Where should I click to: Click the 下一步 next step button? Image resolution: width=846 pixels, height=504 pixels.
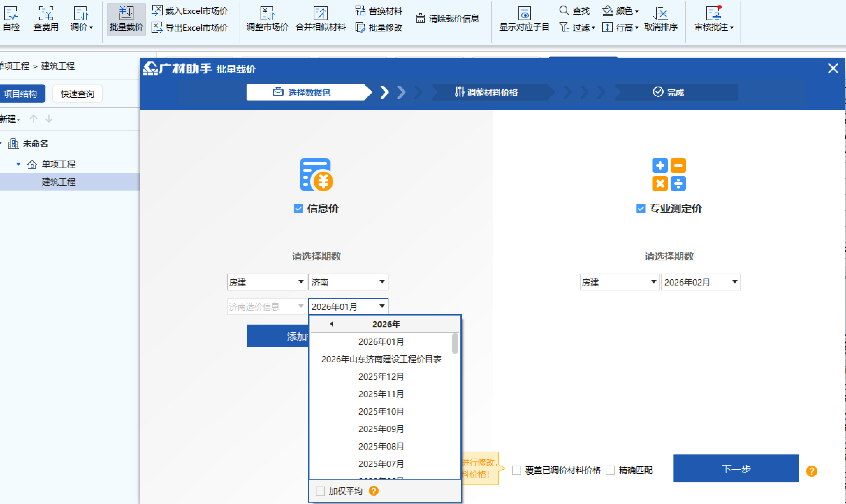pyautogui.click(x=736, y=469)
